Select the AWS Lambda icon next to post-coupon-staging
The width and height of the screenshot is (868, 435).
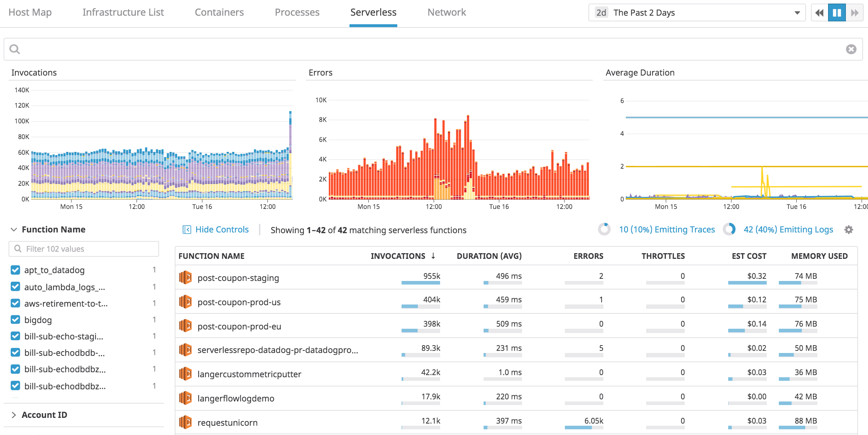186,277
